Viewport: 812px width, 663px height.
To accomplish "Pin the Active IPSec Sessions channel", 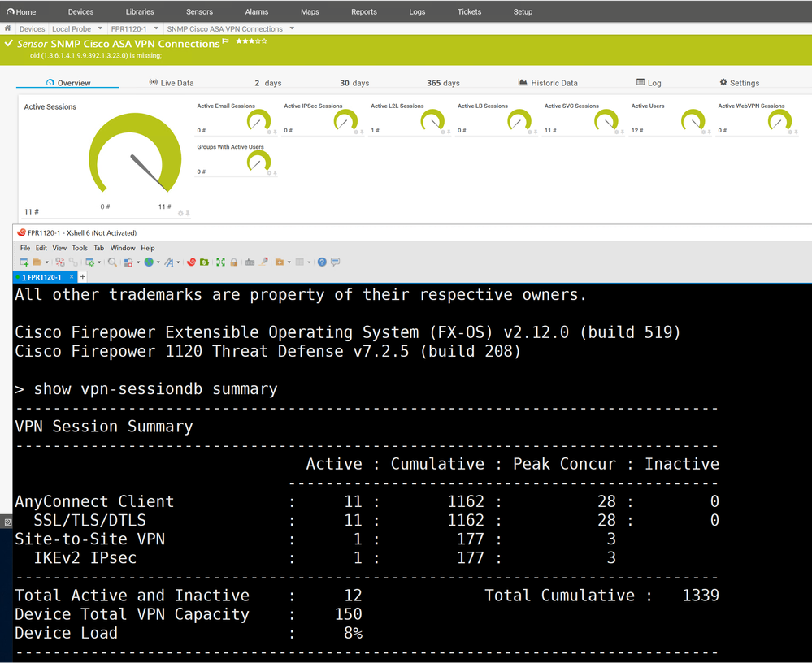I will [362, 132].
